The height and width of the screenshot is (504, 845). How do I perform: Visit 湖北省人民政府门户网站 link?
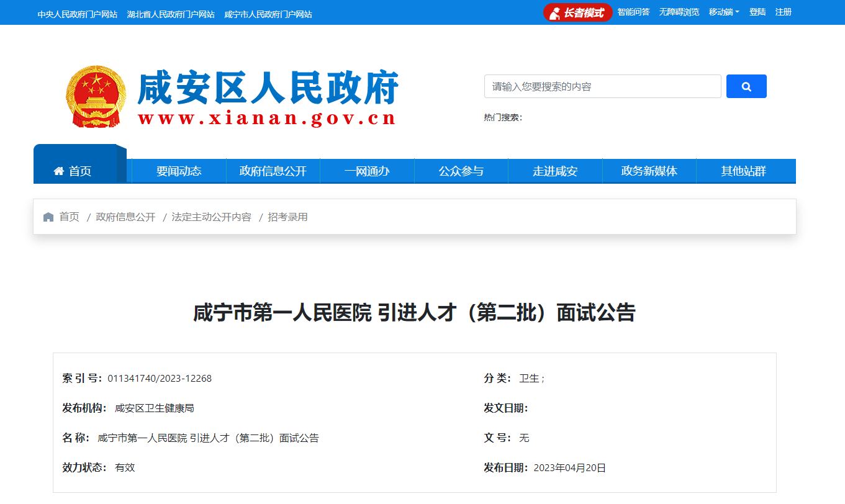tap(171, 14)
